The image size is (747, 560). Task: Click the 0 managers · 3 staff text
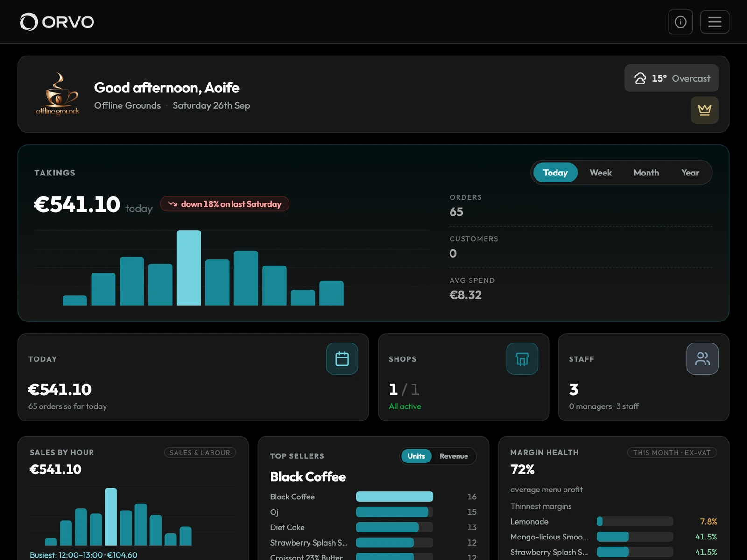604,406
